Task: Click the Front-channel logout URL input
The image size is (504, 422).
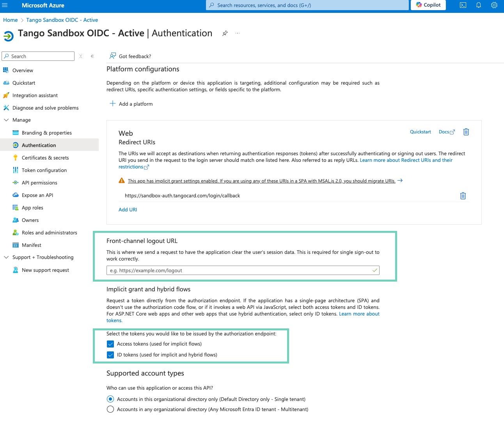Action: [x=243, y=270]
